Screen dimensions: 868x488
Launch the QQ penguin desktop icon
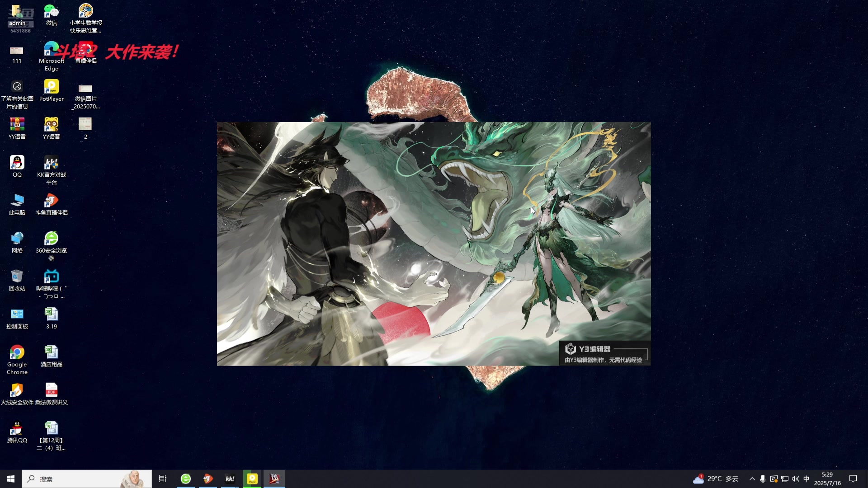tap(17, 166)
